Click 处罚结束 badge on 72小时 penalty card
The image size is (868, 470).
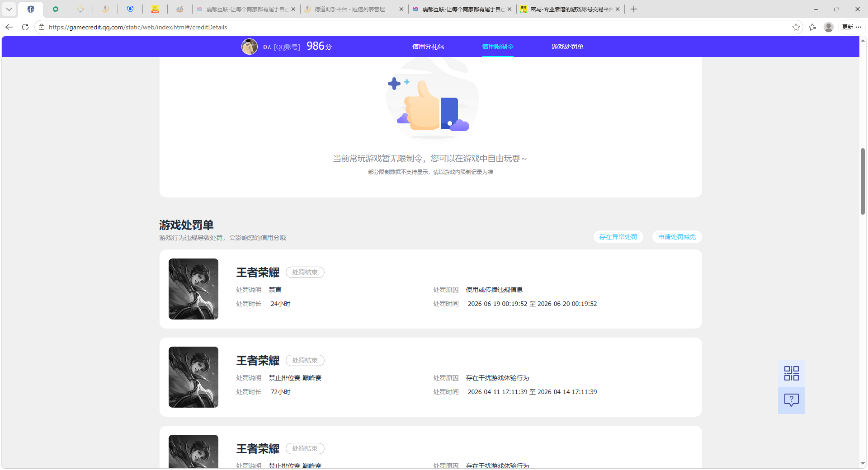click(x=305, y=360)
